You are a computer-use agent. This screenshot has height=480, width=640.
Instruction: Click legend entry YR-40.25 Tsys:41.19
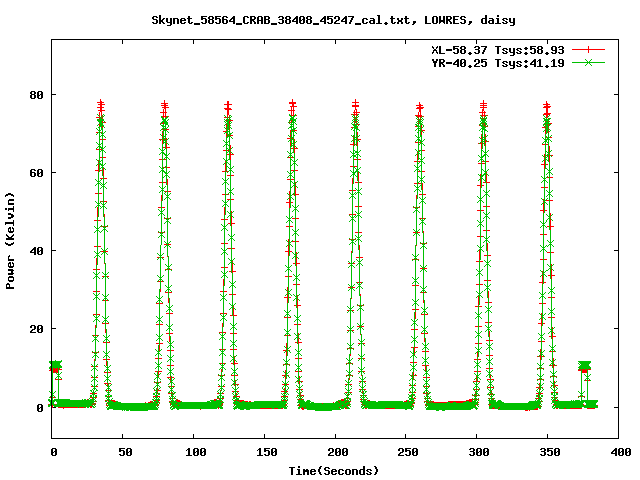pyautogui.click(x=498, y=63)
